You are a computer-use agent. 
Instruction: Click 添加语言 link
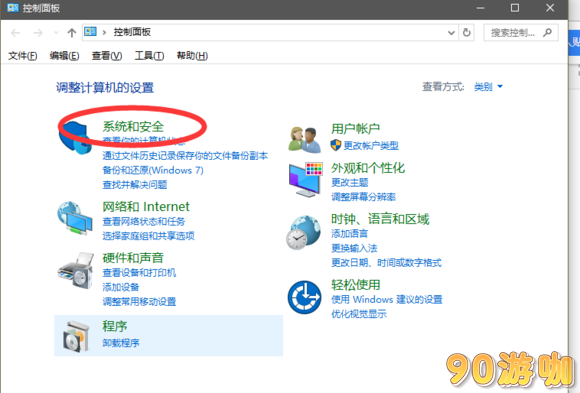[x=350, y=234]
